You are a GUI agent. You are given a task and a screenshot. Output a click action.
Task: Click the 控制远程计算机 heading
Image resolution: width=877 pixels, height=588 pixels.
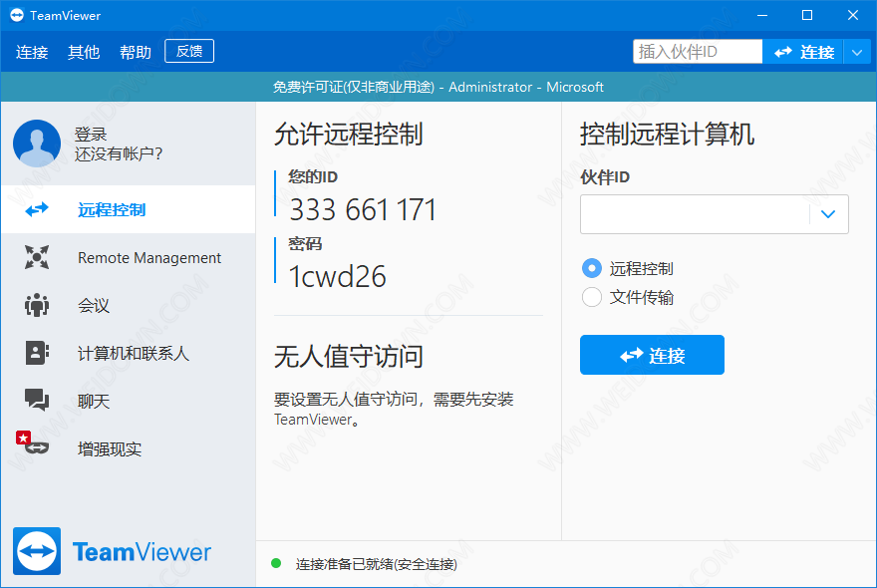click(x=668, y=135)
